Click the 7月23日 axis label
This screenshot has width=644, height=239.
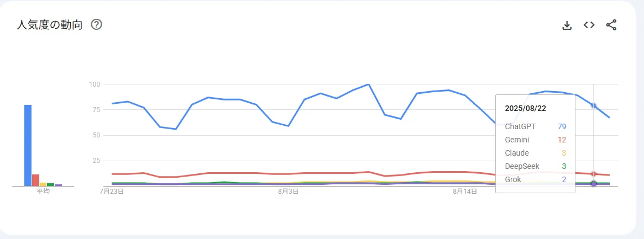click(112, 192)
